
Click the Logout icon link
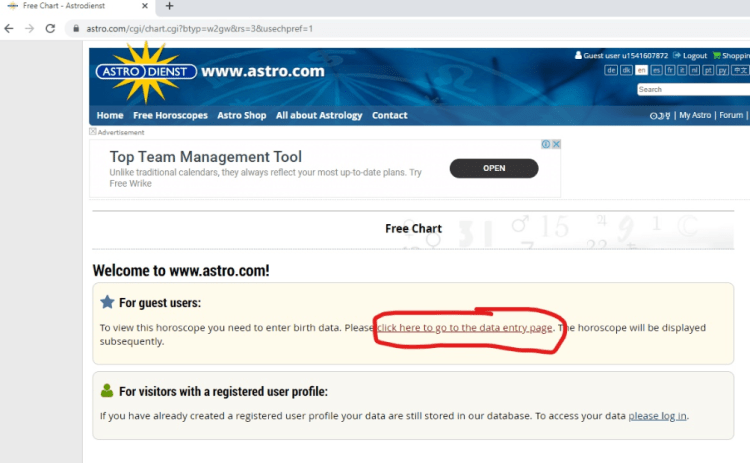(x=677, y=56)
